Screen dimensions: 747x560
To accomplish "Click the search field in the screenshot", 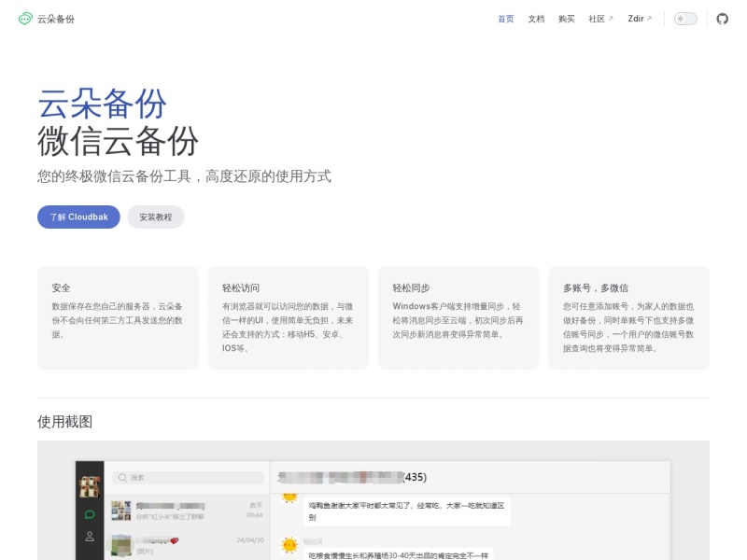I will click(188, 478).
